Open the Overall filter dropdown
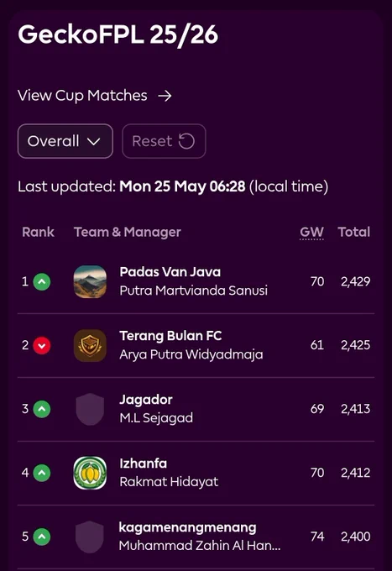Viewport: 392px width, 571px height. 65,141
